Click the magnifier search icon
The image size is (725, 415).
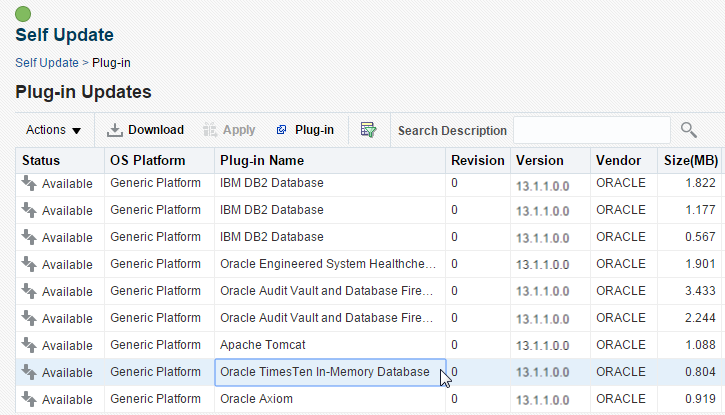[688, 130]
